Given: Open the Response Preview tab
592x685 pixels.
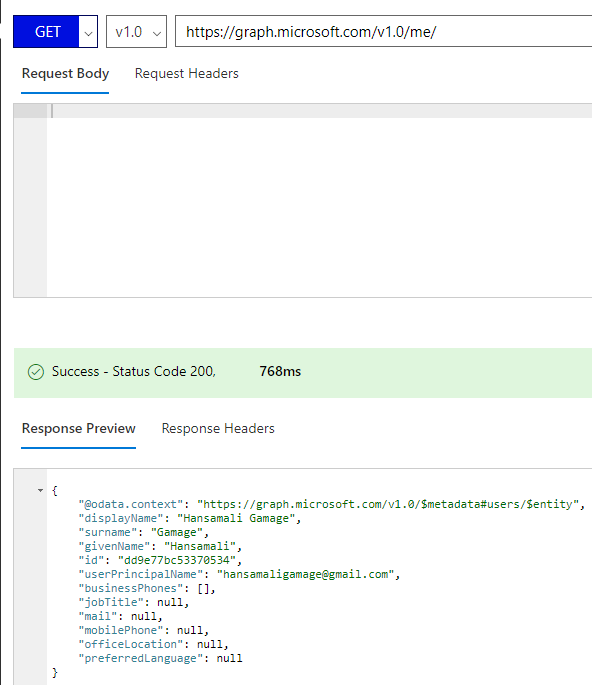Looking at the screenshot, I should click(79, 429).
